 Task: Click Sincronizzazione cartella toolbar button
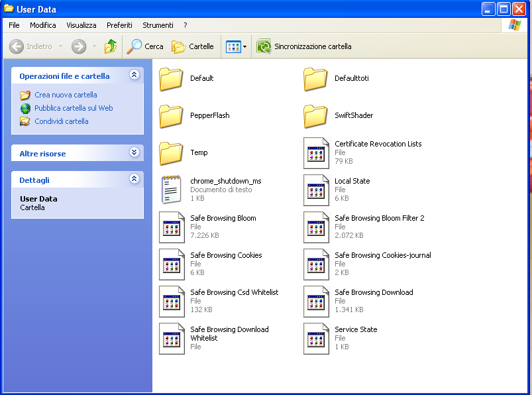point(305,46)
